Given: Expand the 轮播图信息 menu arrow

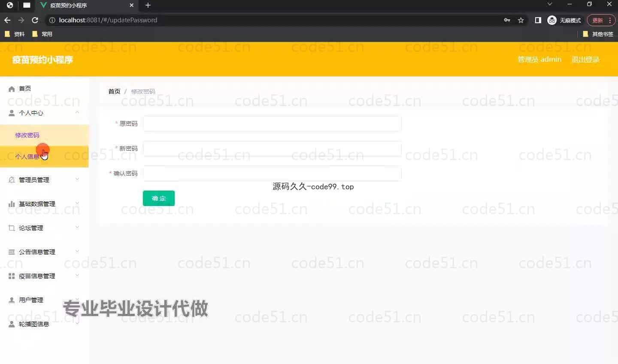Looking at the screenshot, I should click(77, 323).
